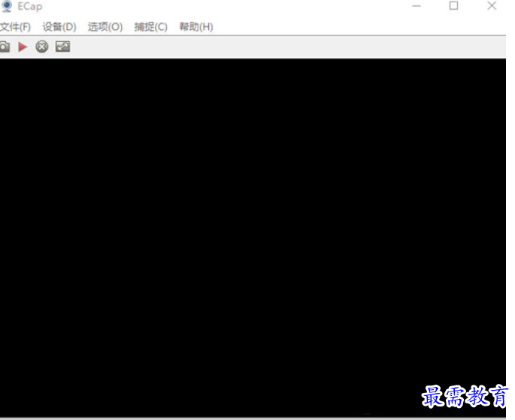Image resolution: width=515 pixels, height=420 pixels.
Task: Open the 设备(D) menu
Action: [x=59, y=27]
